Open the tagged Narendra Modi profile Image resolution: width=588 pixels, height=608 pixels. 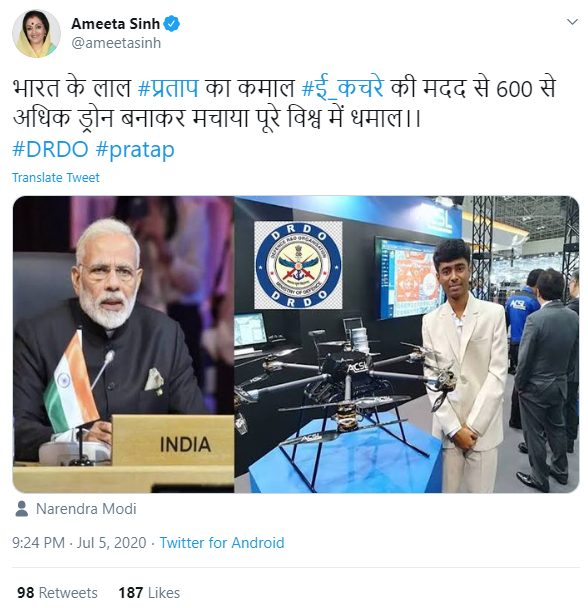click(86, 509)
